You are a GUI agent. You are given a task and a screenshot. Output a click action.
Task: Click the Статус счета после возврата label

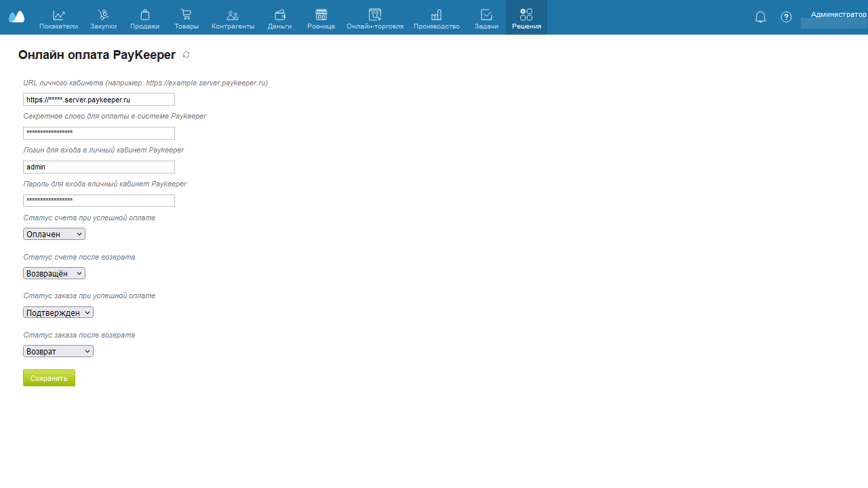tap(79, 257)
